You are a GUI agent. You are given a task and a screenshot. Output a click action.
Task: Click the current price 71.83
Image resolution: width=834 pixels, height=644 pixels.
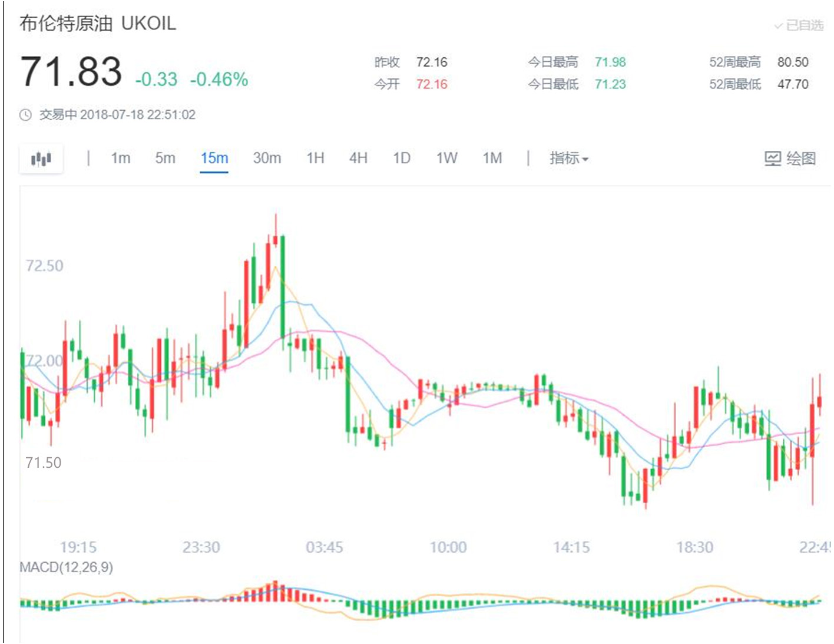[71, 72]
